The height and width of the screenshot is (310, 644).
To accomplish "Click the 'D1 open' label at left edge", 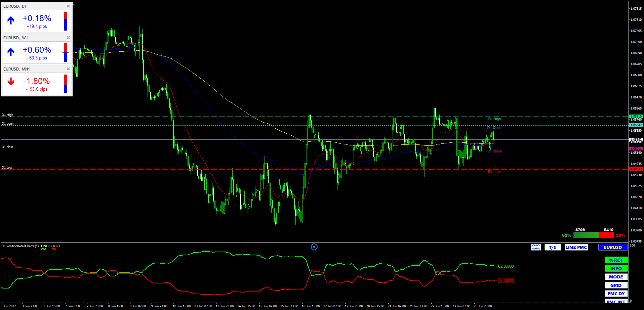I will [x=7, y=124].
